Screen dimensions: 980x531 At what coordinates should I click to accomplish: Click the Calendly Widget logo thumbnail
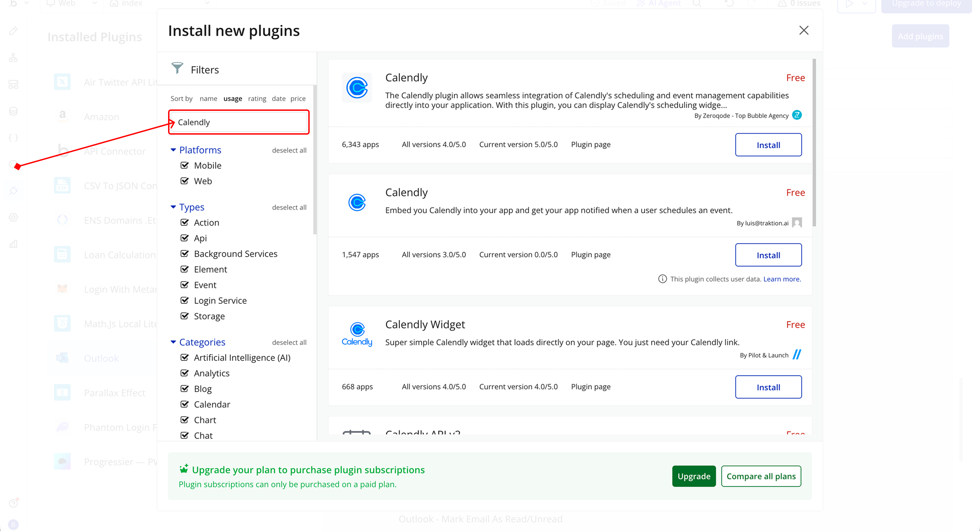(x=357, y=334)
